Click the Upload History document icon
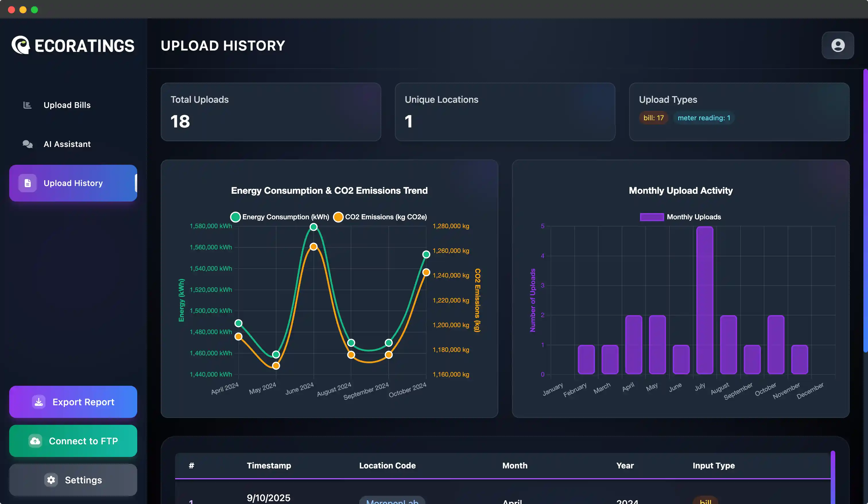This screenshot has height=504, width=868. pos(28,183)
